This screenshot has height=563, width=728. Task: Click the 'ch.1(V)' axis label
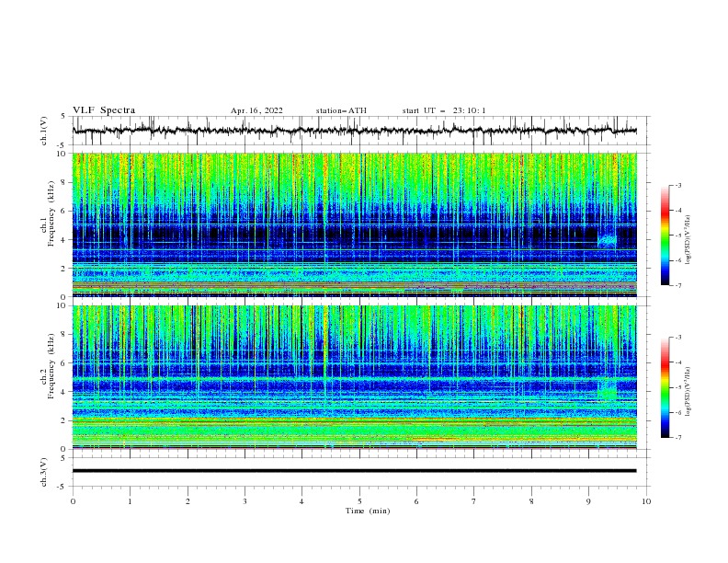tap(44, 131)
